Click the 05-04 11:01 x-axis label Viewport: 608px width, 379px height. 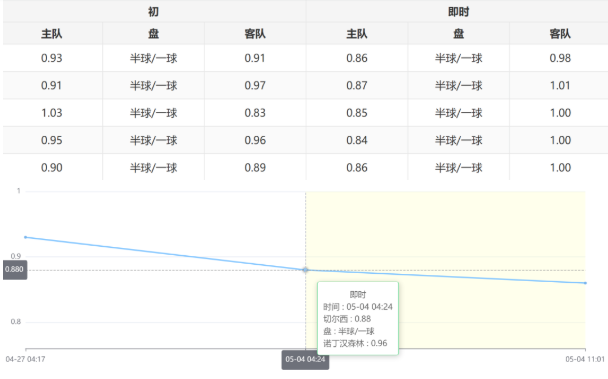585,359
